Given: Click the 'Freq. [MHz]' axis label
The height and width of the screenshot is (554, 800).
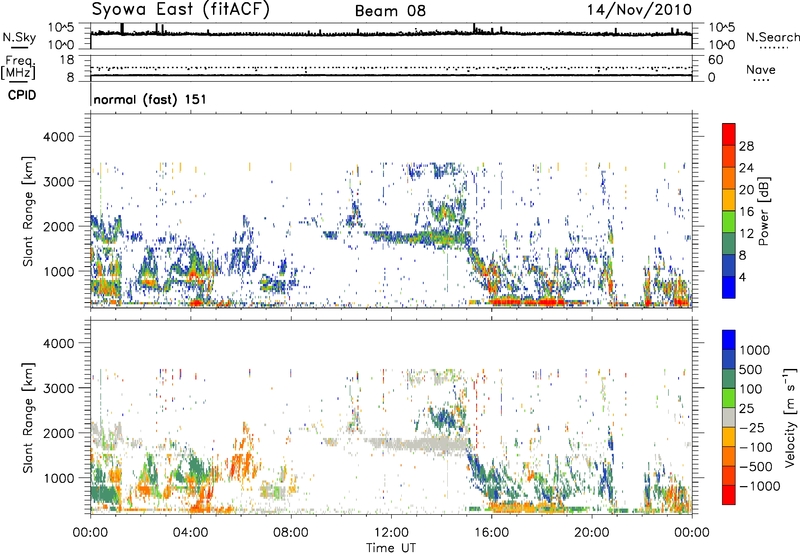Looking at the screenshot, I should click(x=18, y=67).
